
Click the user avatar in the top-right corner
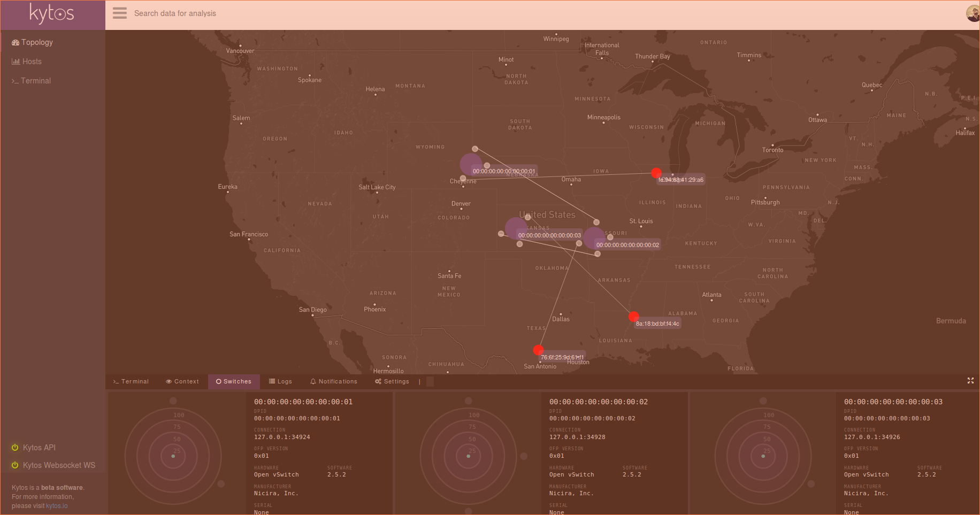point(973,13)
